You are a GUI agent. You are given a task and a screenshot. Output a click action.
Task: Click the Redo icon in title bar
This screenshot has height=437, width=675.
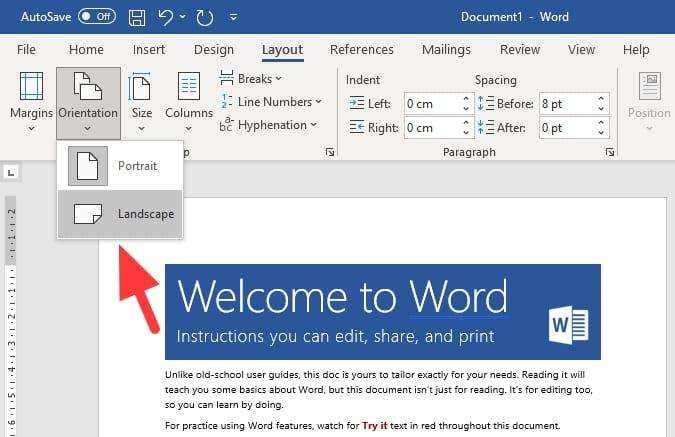click(204, 18)
